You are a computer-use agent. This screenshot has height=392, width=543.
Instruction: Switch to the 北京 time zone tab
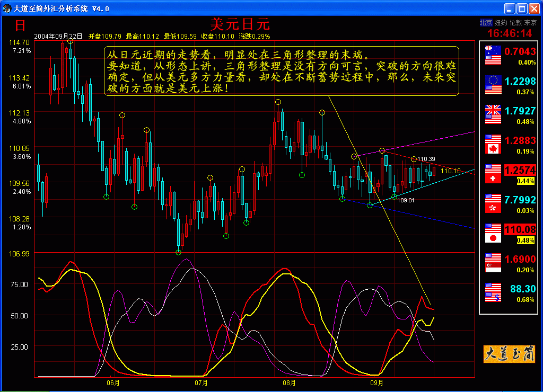click(485, 23)
